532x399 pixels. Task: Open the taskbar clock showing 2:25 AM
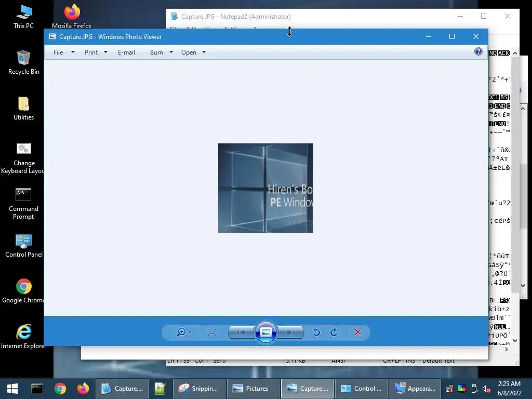pos(509,389)
